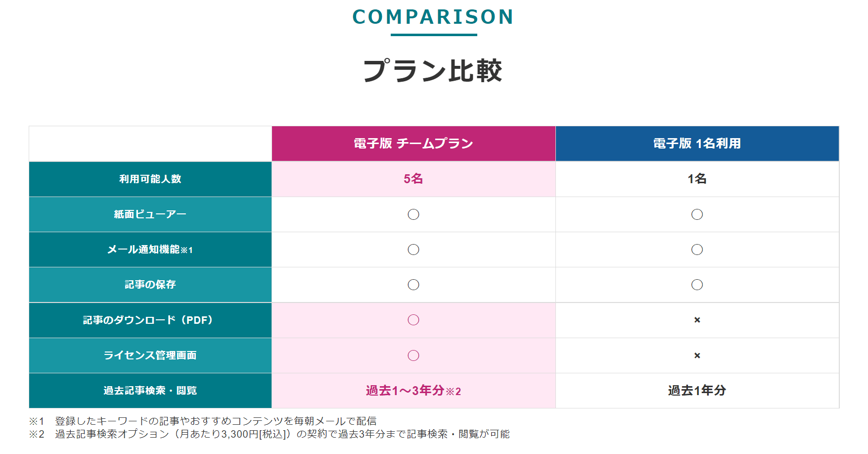Click the 紙面ビューアー row label
This screenshot has height=454, width=868.
(150, 214)
